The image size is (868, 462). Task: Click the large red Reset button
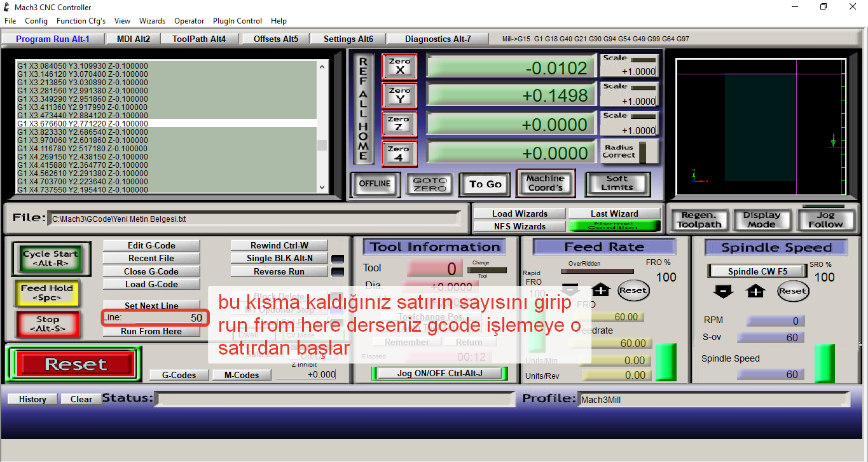tap(75, 365)
